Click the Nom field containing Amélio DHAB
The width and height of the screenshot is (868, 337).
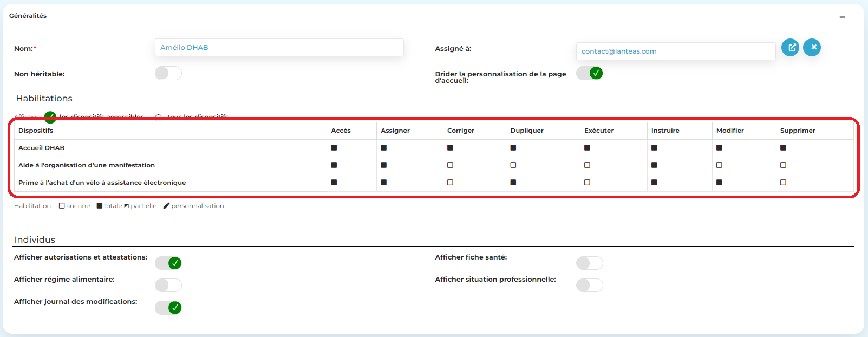click(x=279, y=48)
